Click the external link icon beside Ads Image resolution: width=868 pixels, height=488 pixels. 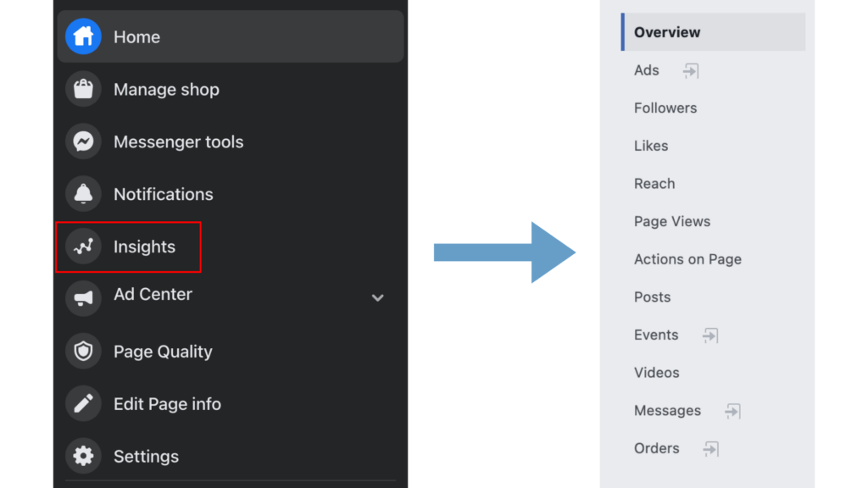(x=690, y=70)
